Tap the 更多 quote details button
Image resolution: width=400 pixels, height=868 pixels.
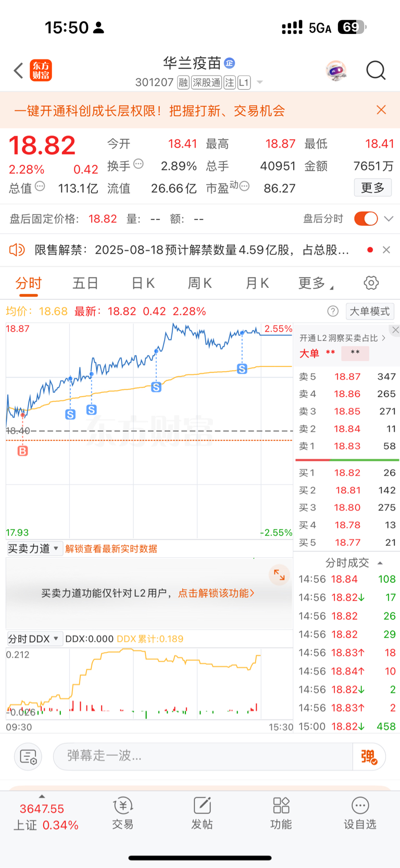(x=373, y=188)
